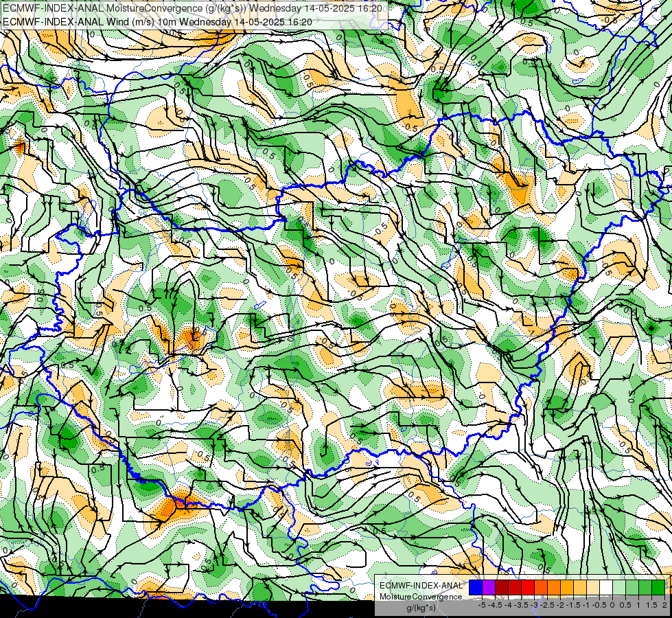
Task: Click the -1.5 value on legend scale
Action: (573, 605)
